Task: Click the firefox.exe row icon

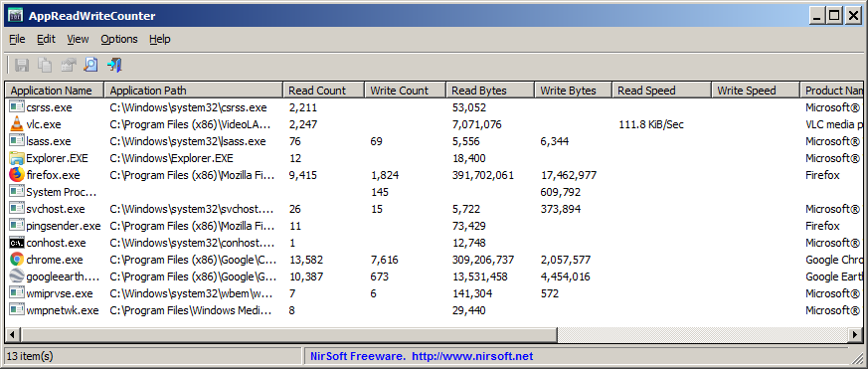Action: pos(17,175)
